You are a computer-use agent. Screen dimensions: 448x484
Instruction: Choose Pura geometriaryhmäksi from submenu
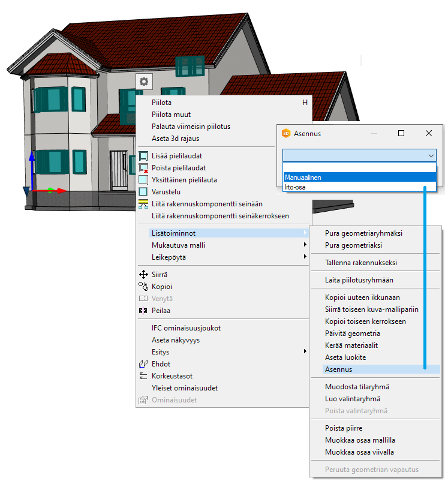coord(363,233)
